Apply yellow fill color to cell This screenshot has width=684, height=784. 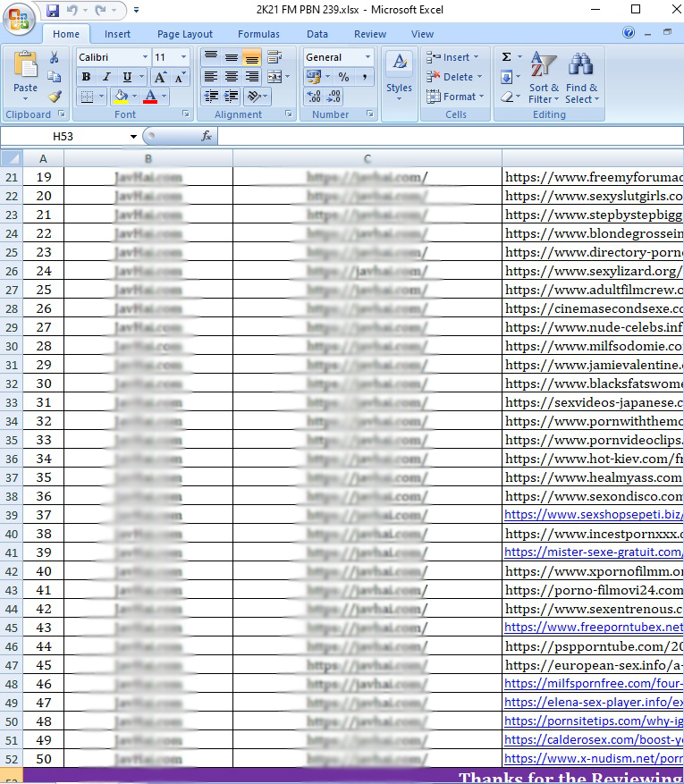point(121,96)
